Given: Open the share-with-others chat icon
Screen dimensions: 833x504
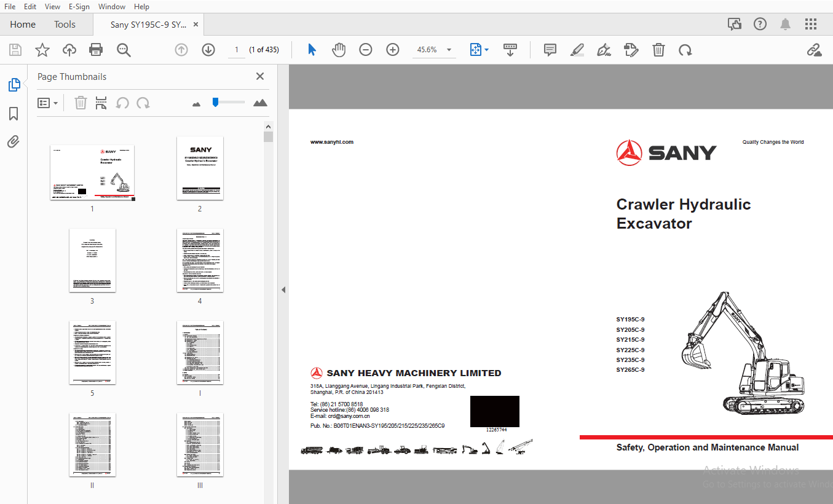Looking at the screenshot, I should [735, 25].
